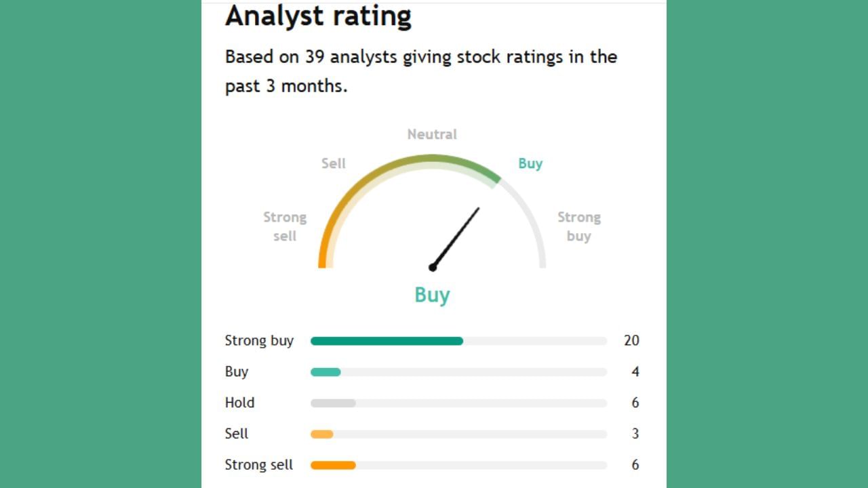
Task: Click the Hold row count of 6
Action: tap(635, 403)
